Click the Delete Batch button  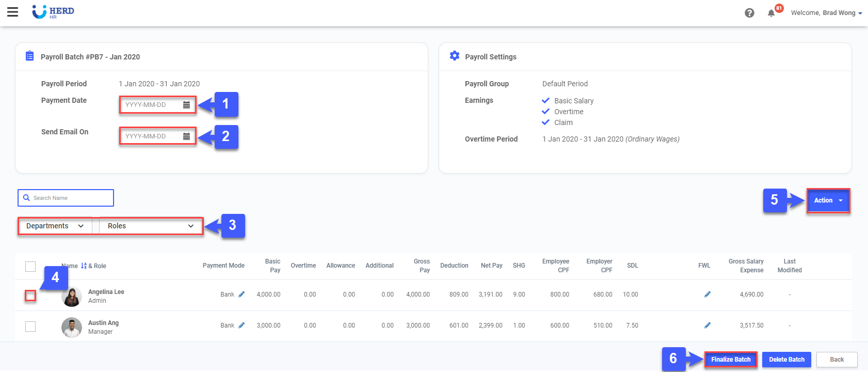coord(786,360)
